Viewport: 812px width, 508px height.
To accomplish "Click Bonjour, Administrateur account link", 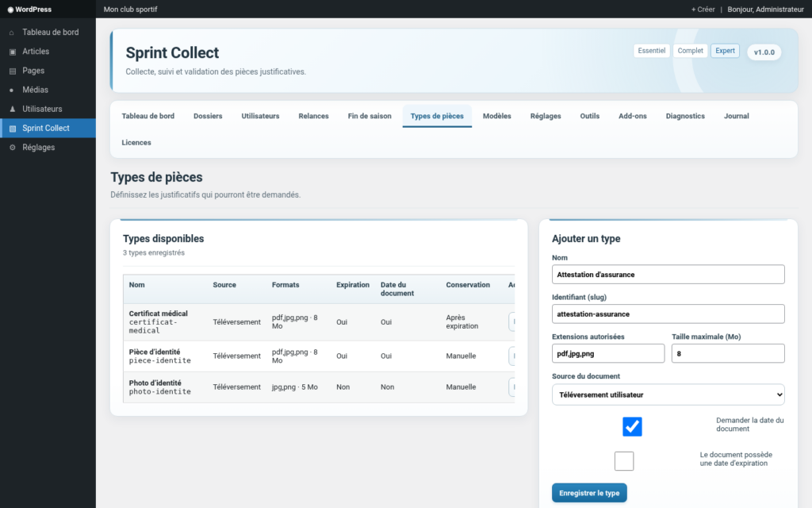I will pyautogui.click(x=765, y=10).
